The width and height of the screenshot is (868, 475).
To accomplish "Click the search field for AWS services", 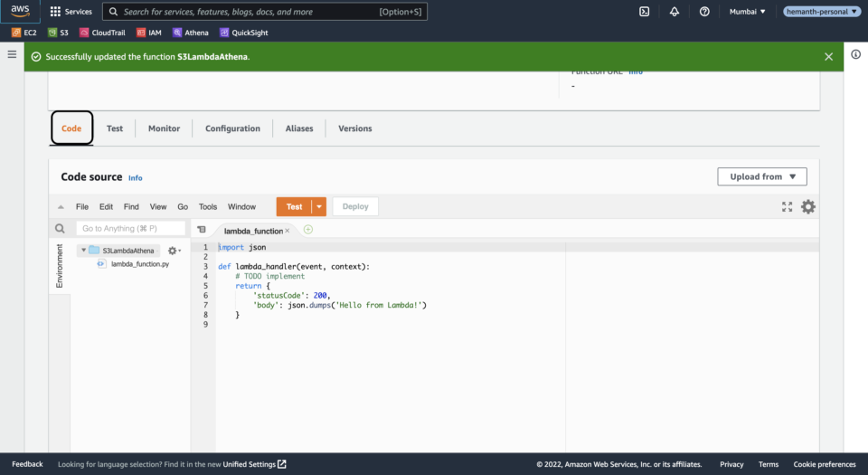I will (x=265, y=12).
